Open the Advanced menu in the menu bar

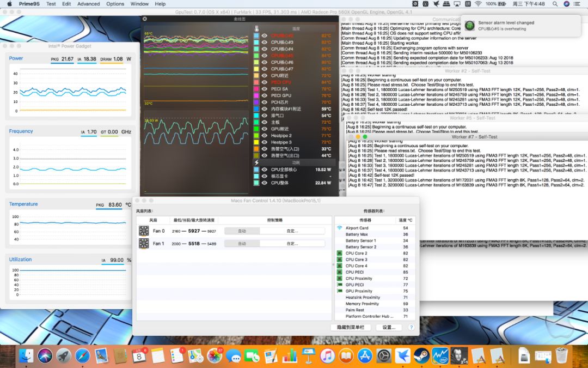88,4
